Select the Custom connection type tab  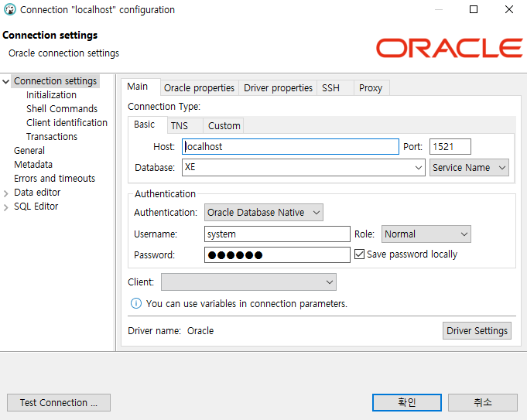click(x=224, y=125)
